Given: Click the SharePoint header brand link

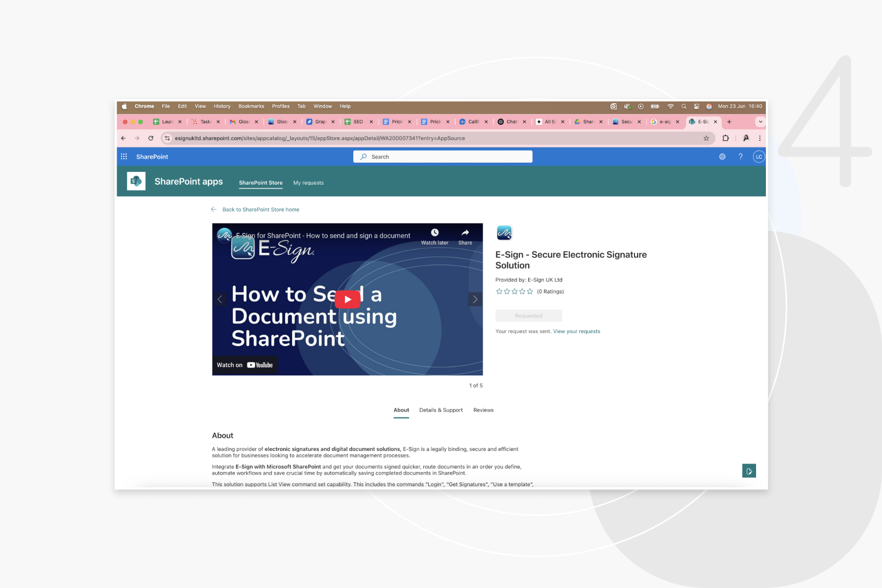Looking at the screenshot, I should pyautogui.click(x=152, y=157).
